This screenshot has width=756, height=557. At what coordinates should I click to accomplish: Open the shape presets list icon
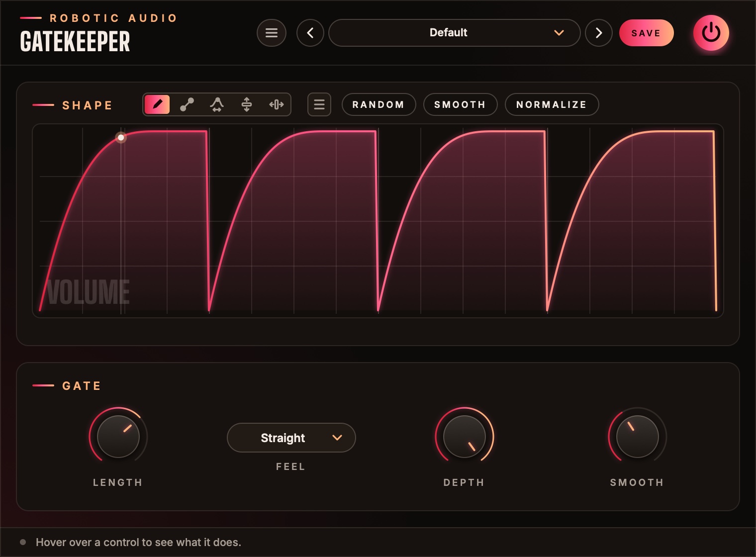coord(319,104)
